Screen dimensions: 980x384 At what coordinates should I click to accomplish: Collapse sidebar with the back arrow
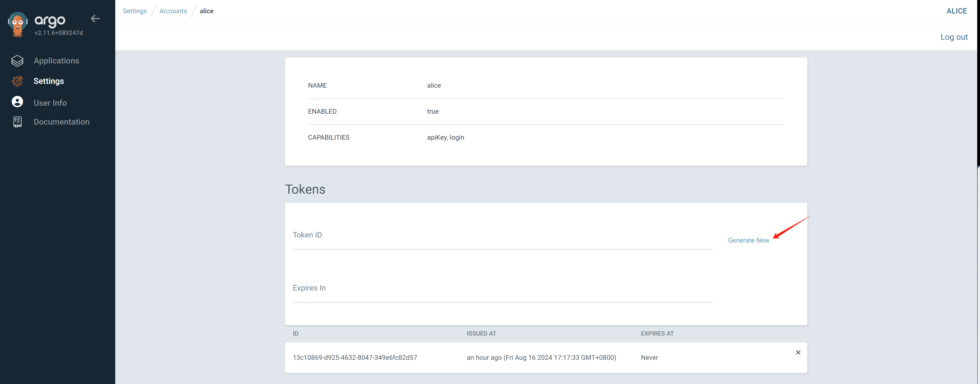pyautogui.click(x=95, y=19)
